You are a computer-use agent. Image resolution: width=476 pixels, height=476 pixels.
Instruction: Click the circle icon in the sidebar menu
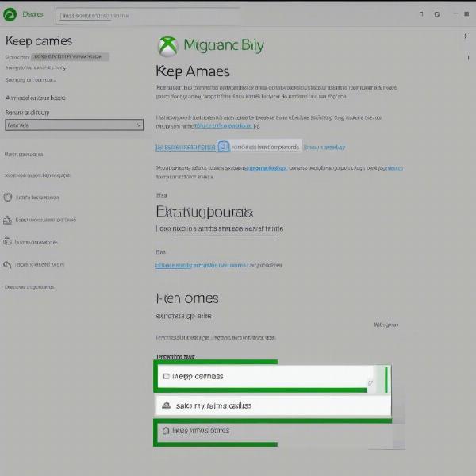click(8, 197)
